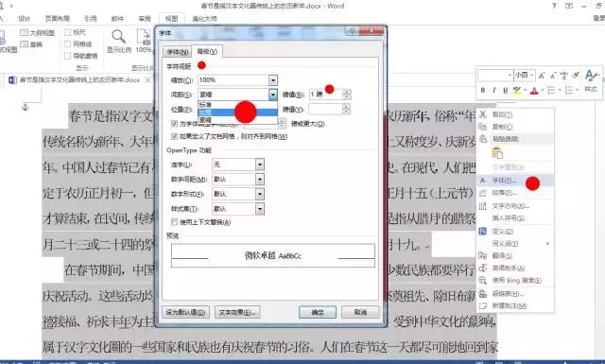The image size is (605, 364).
Task: Click the Word help question mark in title bar
Action: [554, 6]
